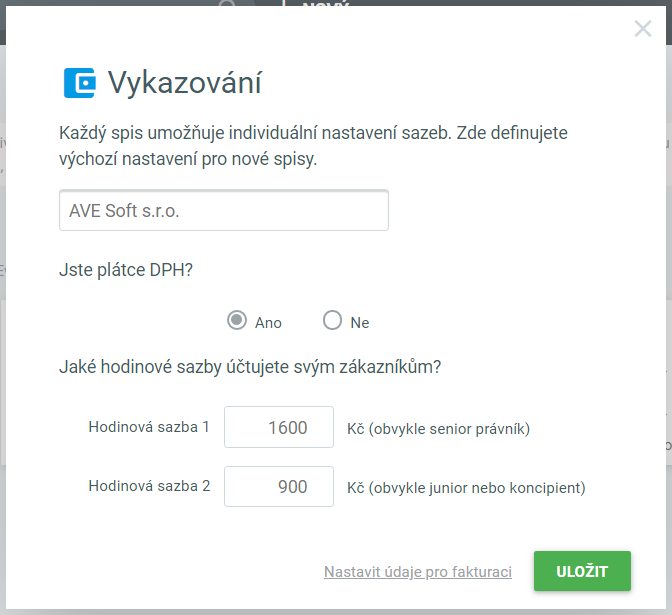
Task: Click the 'Kč (obvykle senior právník)' hint
Action: [x=438, y=429]
